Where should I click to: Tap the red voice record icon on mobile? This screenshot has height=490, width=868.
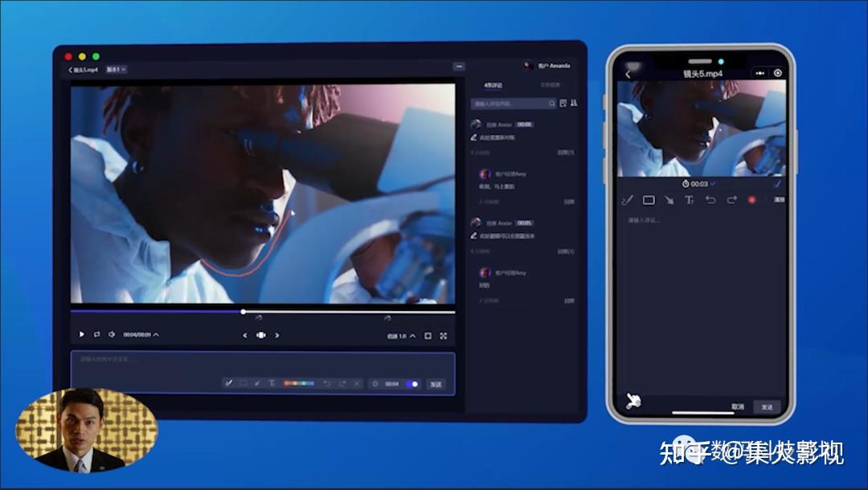(752, 200)
